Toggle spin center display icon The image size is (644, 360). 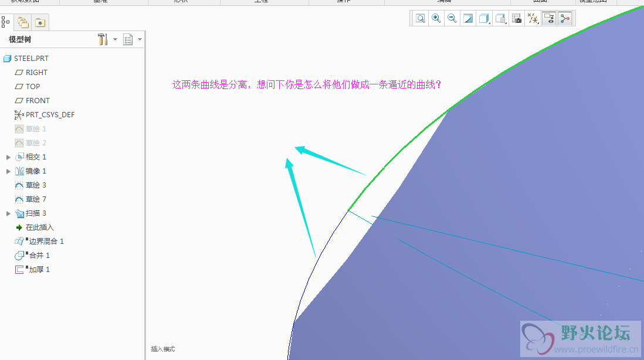565,19
